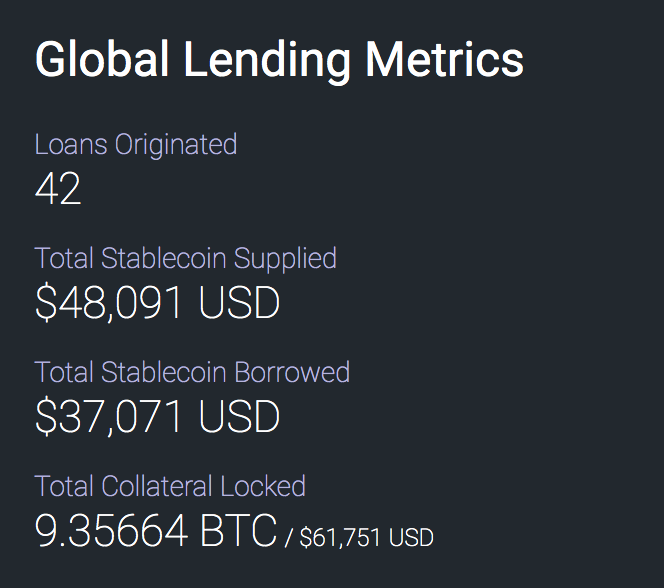
Task: Click the USD unit beside $48,091
Action: [x=239, y=303]
